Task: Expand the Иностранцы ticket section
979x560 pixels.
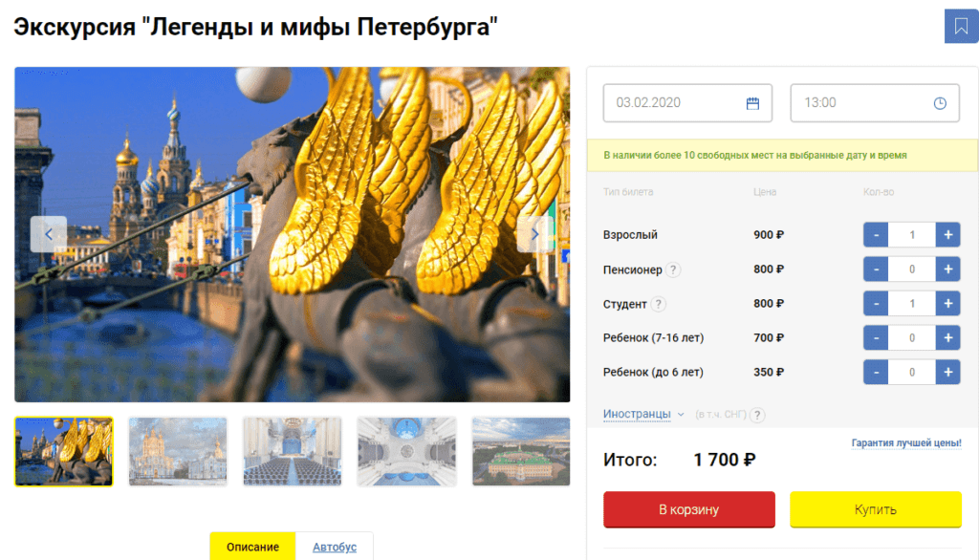Action: 643,414
